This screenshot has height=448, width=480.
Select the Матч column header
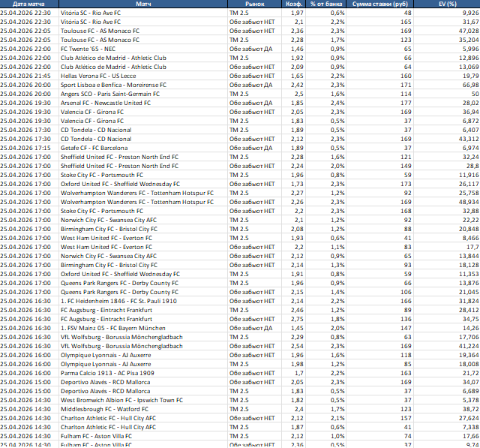click(142, 5)
